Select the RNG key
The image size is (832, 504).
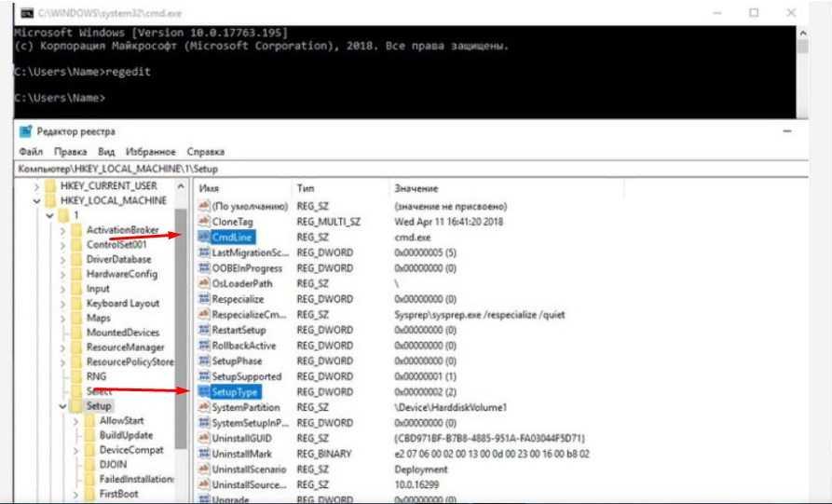click(96, 376)
